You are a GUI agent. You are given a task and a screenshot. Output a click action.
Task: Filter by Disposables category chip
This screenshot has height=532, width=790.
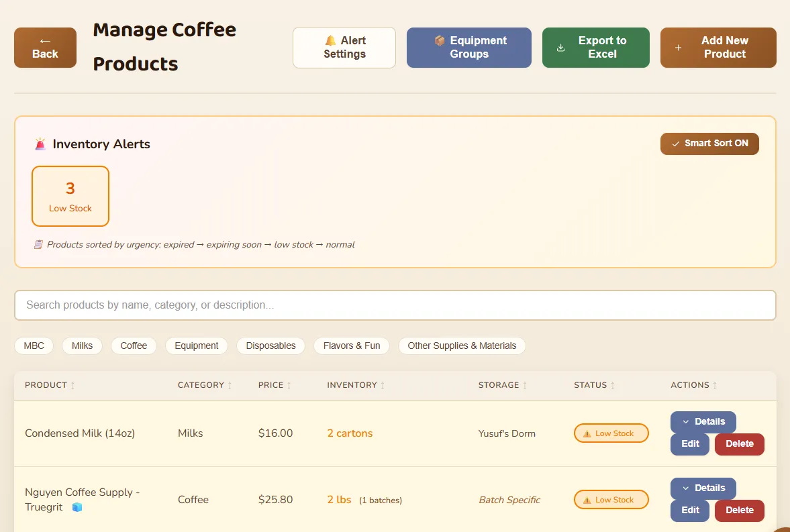tap(270, 345)
